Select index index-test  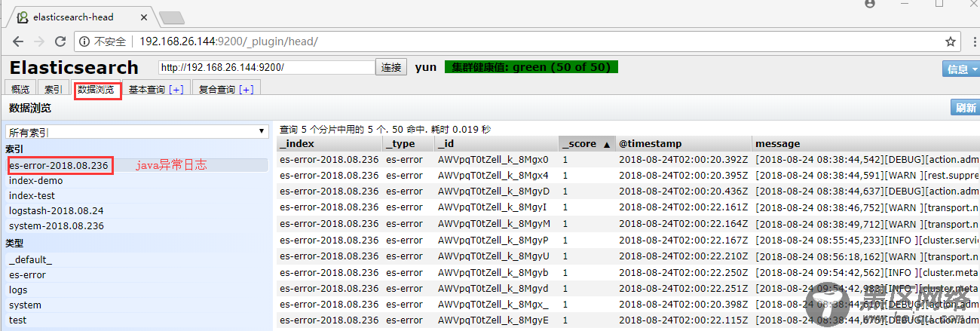(x=136, y=196)
